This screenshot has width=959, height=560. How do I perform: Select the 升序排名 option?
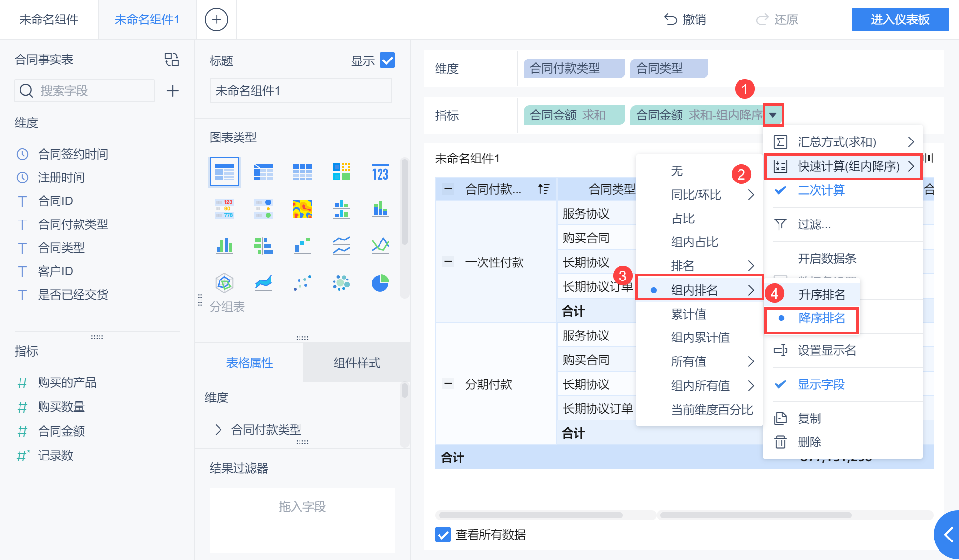[821, 295]
